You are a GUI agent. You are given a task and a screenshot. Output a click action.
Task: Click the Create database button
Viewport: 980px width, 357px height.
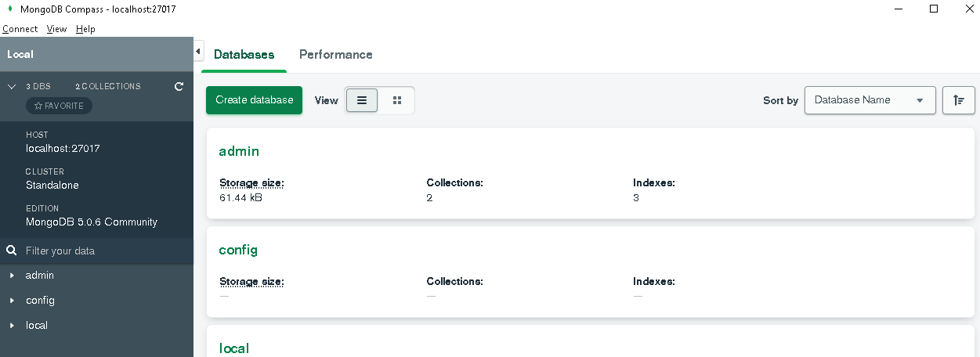click(x=254, y=100)
